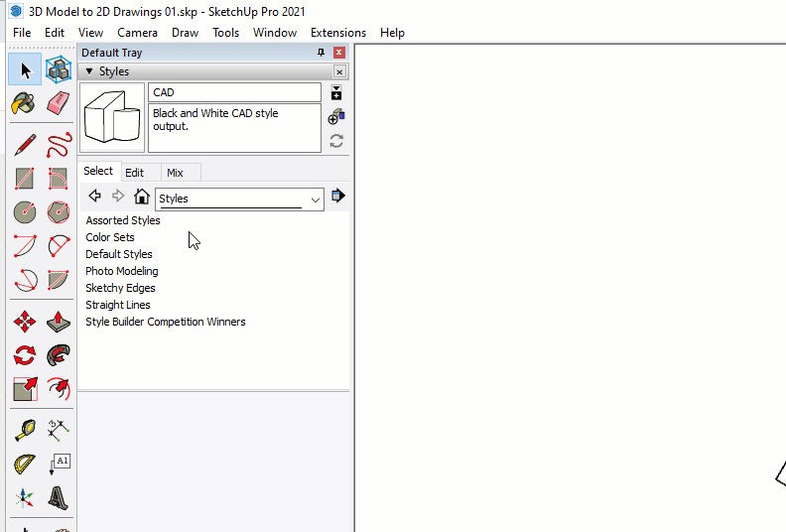Show the secondary selection pane
This screenshot has height=532, width=786.
click(x=336, y=92)
